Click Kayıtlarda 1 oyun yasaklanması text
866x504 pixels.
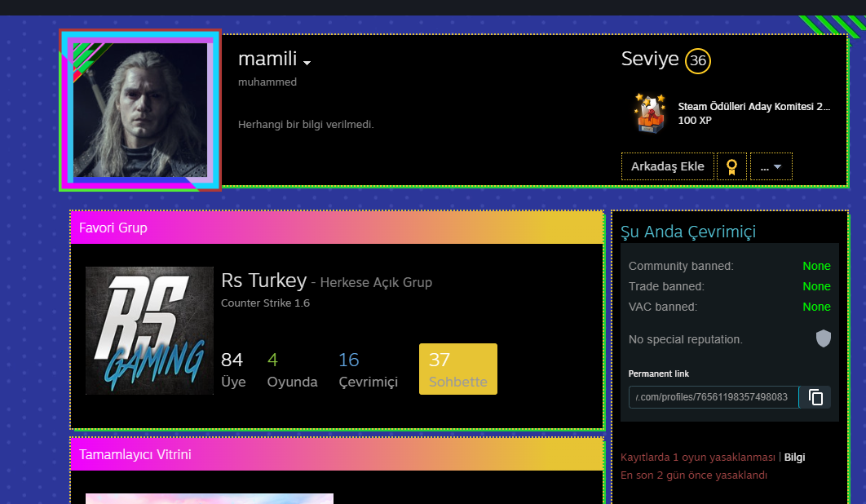[x=697, y=457]
